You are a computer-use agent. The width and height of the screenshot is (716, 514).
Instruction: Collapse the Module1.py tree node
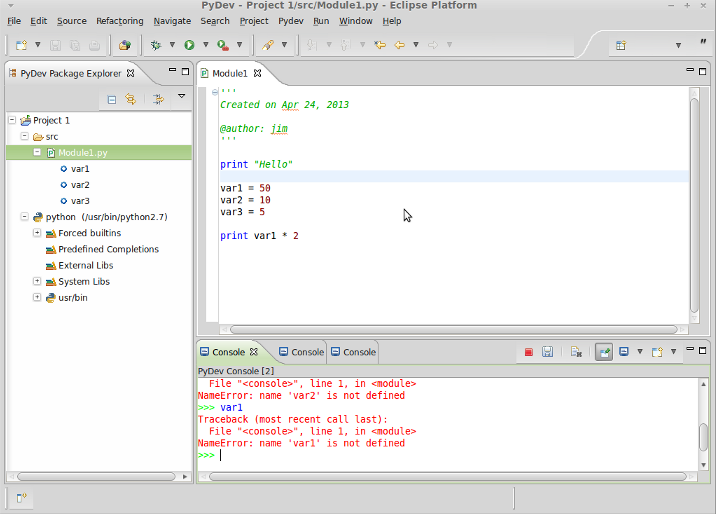37,152
